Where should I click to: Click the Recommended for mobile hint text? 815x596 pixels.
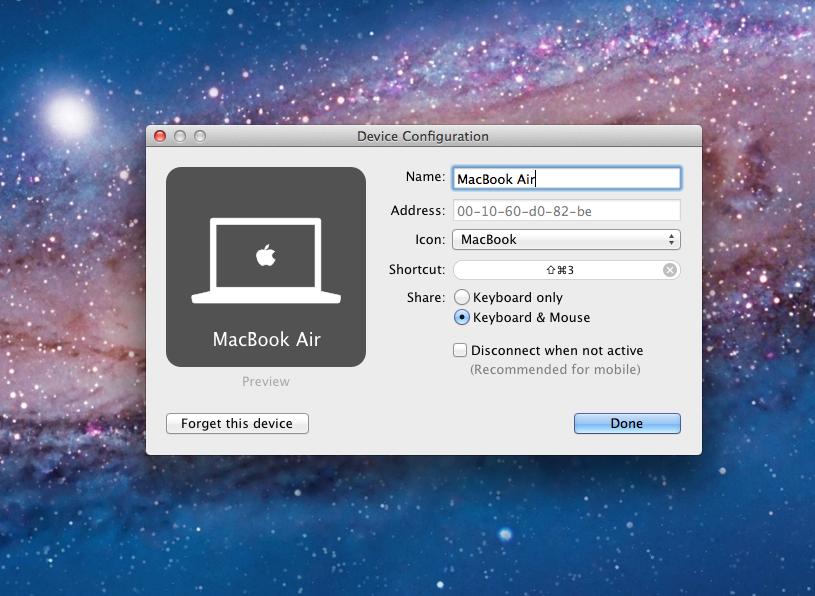pyautogui.click(x=555, y=369)
